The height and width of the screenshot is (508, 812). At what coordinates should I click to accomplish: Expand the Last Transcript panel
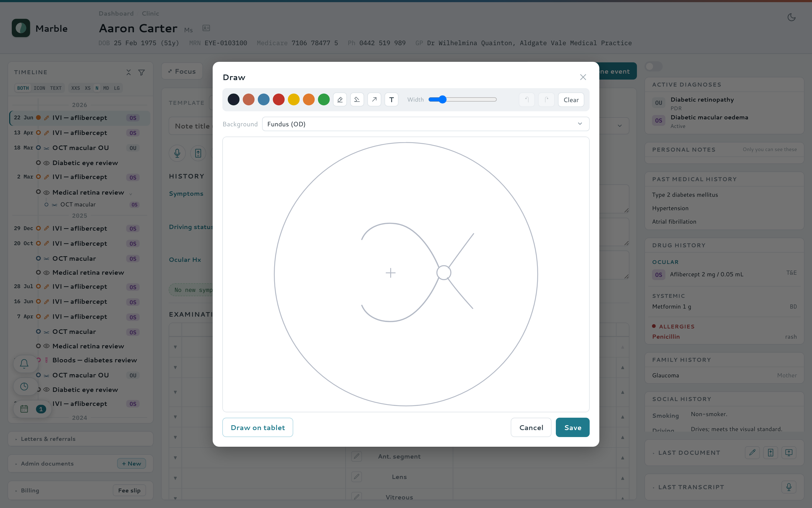tap(691, 487)
